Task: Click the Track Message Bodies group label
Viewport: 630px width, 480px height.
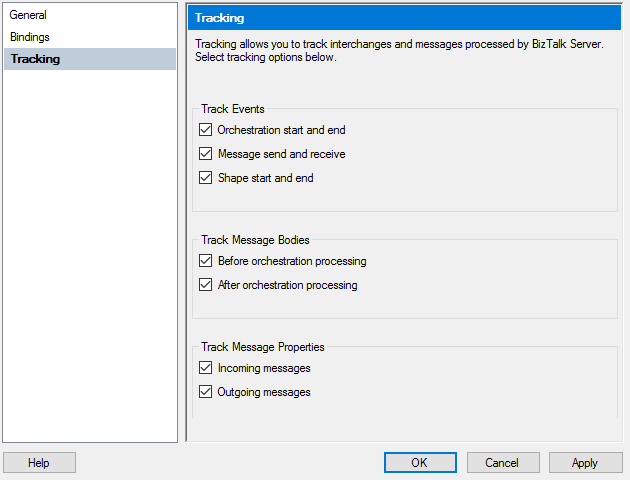Action: [x=255, y=240]
